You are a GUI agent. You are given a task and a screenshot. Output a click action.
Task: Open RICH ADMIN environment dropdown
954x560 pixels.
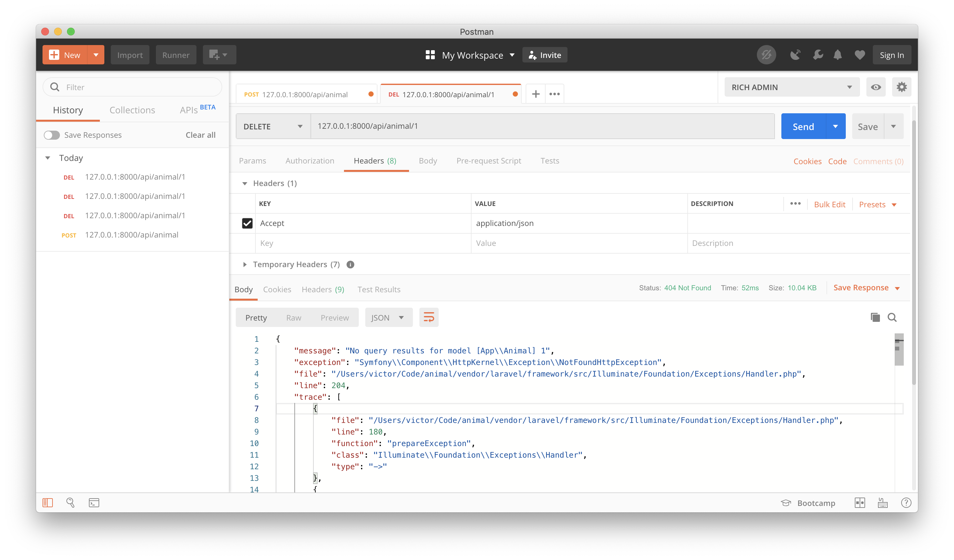[792, 87]
